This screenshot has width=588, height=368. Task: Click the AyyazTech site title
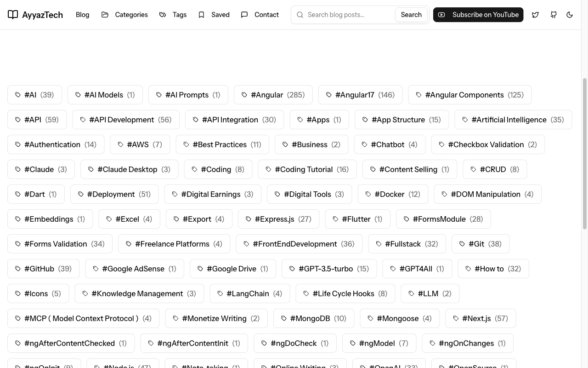(42, 15)
